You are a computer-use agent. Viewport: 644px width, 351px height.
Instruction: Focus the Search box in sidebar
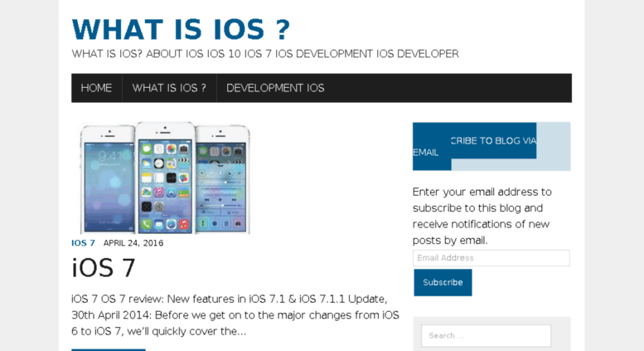(486, 336)
